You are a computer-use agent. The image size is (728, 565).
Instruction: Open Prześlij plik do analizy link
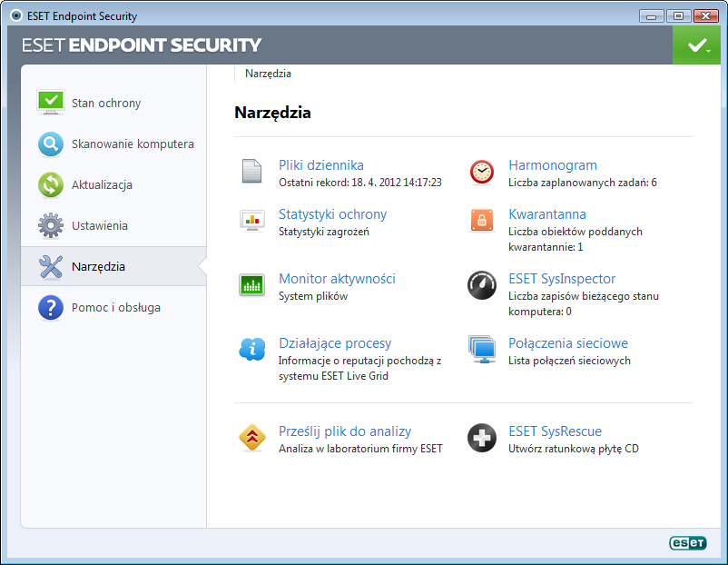click(x=345, y=431)
